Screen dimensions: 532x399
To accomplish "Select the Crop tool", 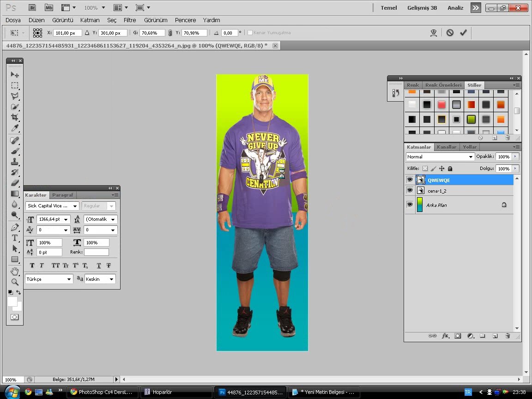I will 15,117.
